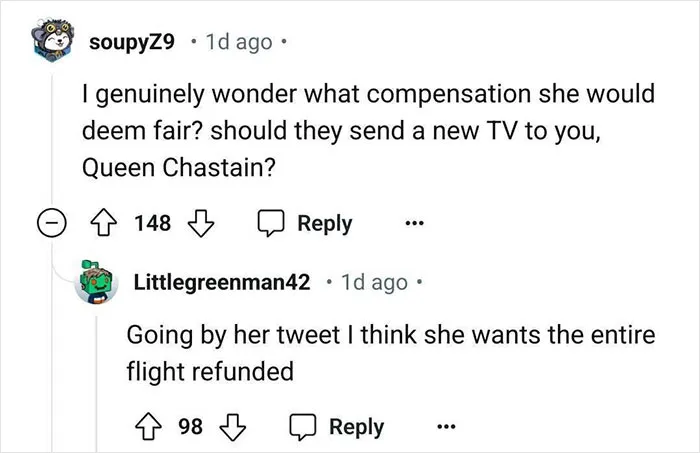Click Littlegreenman42's green avatar

pyautogui.click(x=96, y=282)
